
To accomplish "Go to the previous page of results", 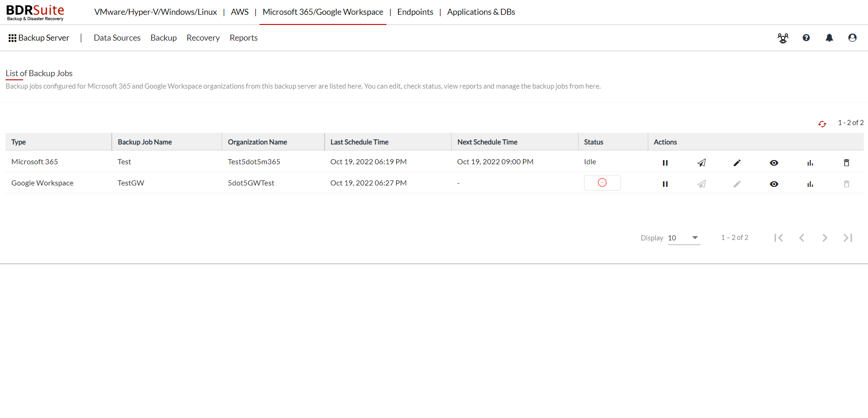I will (802, 238).
